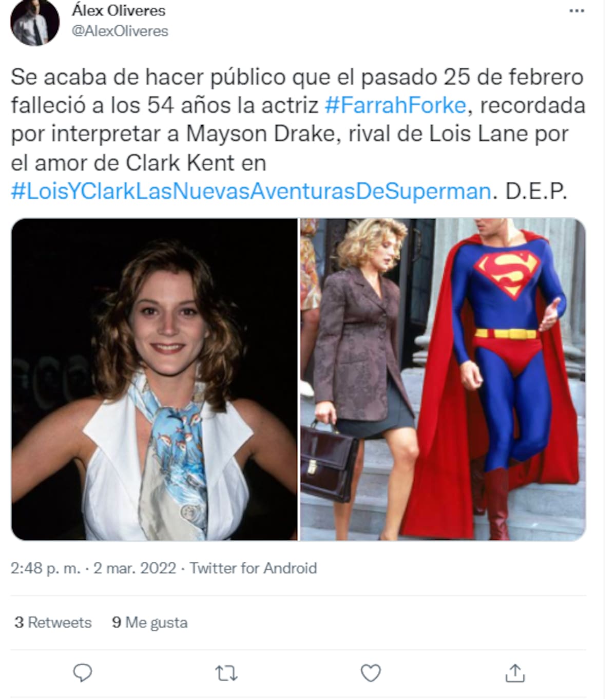Screen dimensions: 616x699
Task: Click the D.E.P. text ending the tweet
Action: tap(536, 191)
